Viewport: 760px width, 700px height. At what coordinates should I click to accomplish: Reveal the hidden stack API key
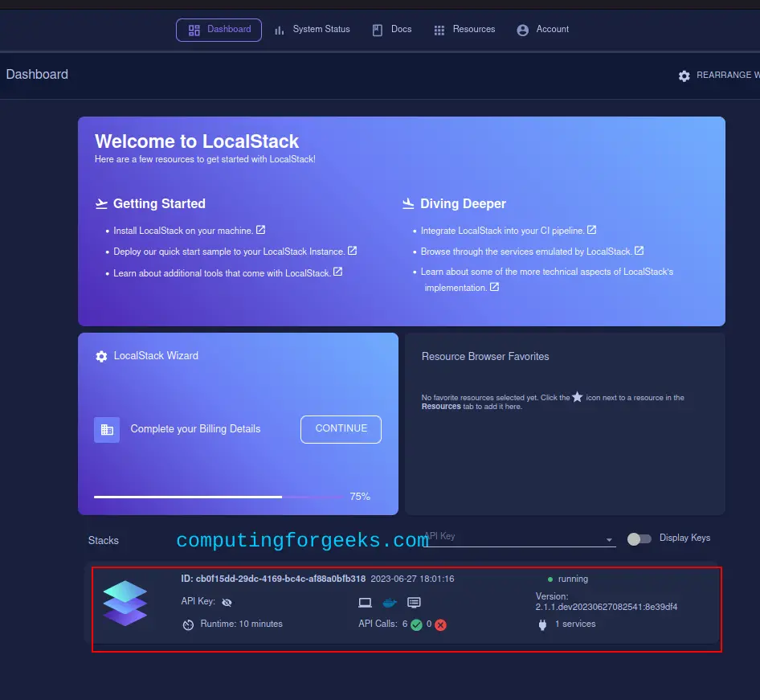pyautogui.click(x=227, y=602)
